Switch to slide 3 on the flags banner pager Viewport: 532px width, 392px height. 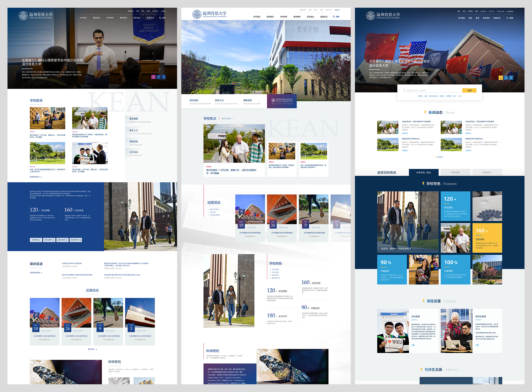tap(511, 78)
